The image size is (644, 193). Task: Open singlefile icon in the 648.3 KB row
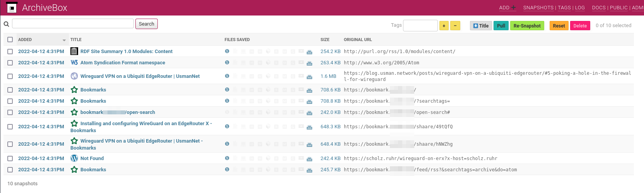pyautogui.click(x=227, y=126)
